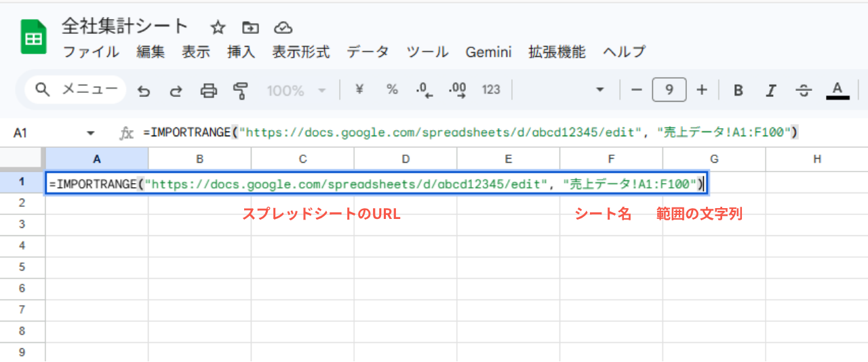
Task: Toggle italic formatting
Action: coord(771,90)
